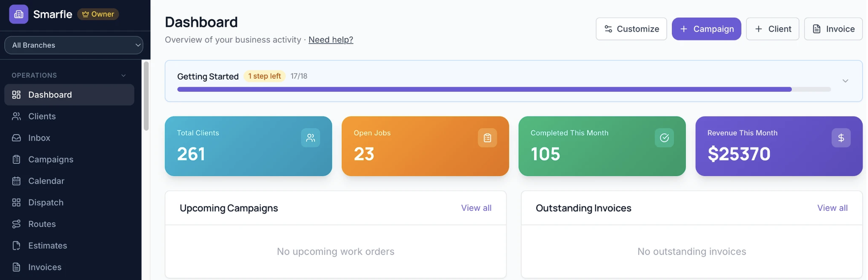Open the Inbox page from the sidebar
Viewport: 868px width, 280px height.
coord(69,138)
